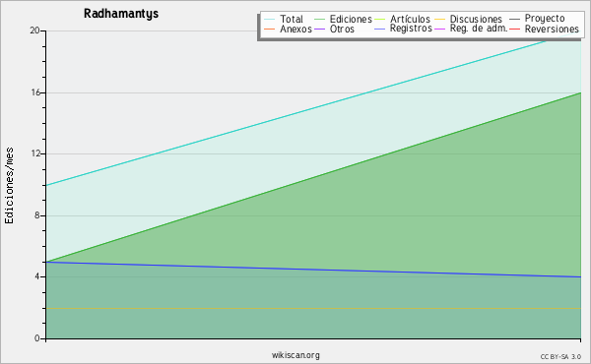Screen dimensions: 591x364
Task: Click the blue Registros legend color line
Action: (x=380, y=29)
